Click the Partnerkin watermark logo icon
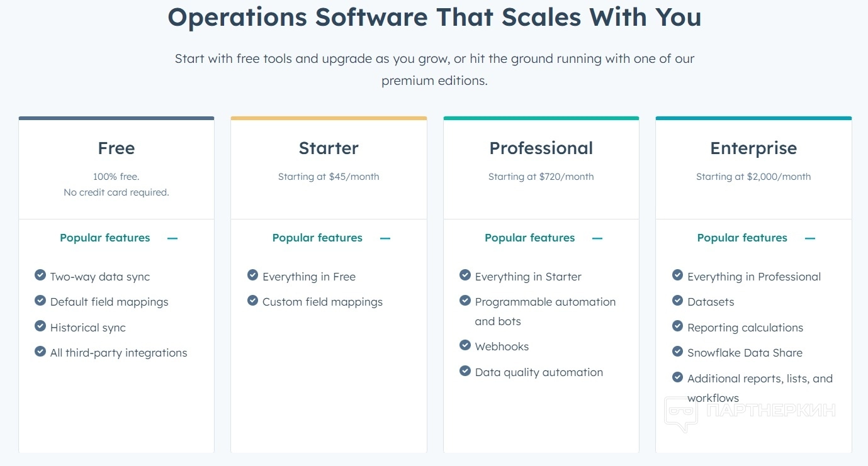 681,414
